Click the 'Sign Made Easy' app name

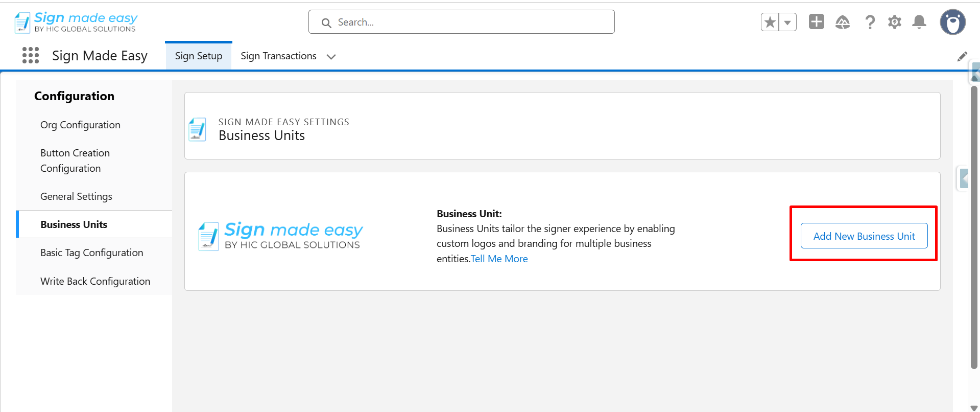tap(100, 56)
